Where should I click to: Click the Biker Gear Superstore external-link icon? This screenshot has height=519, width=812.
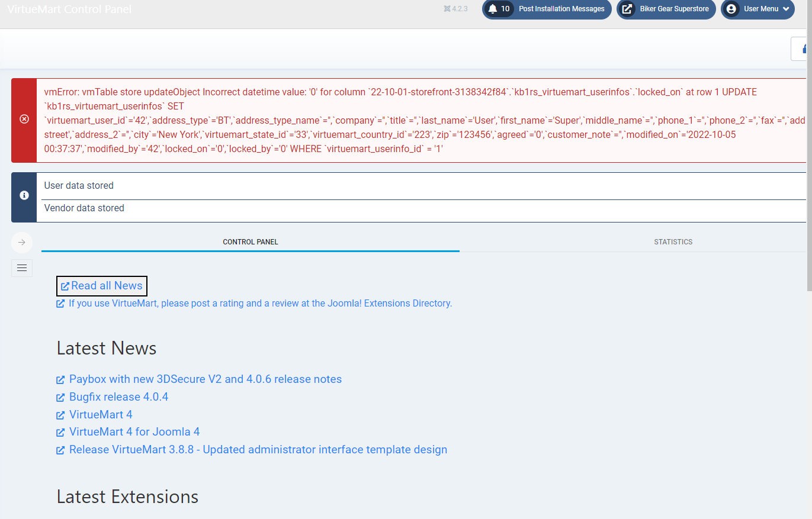627,9
